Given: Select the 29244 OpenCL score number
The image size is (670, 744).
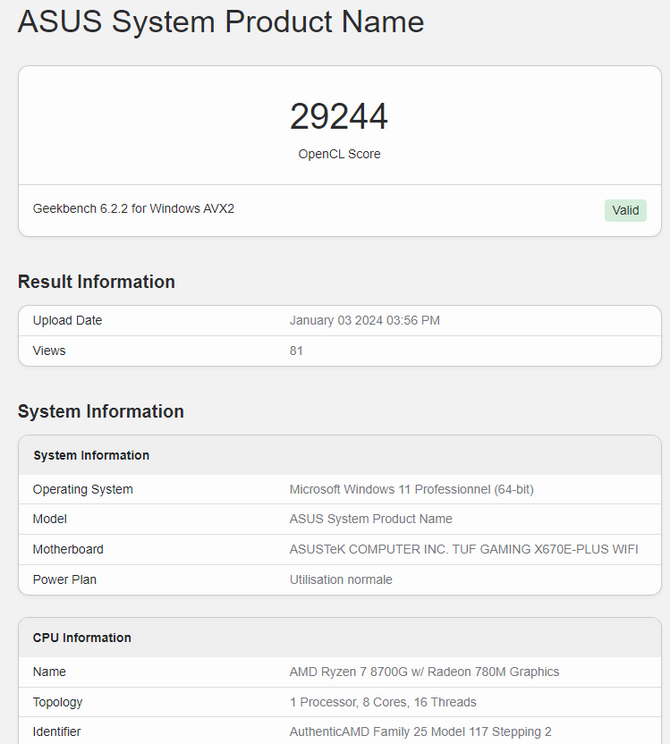Looking at the screenshot, I should point(339,116).
